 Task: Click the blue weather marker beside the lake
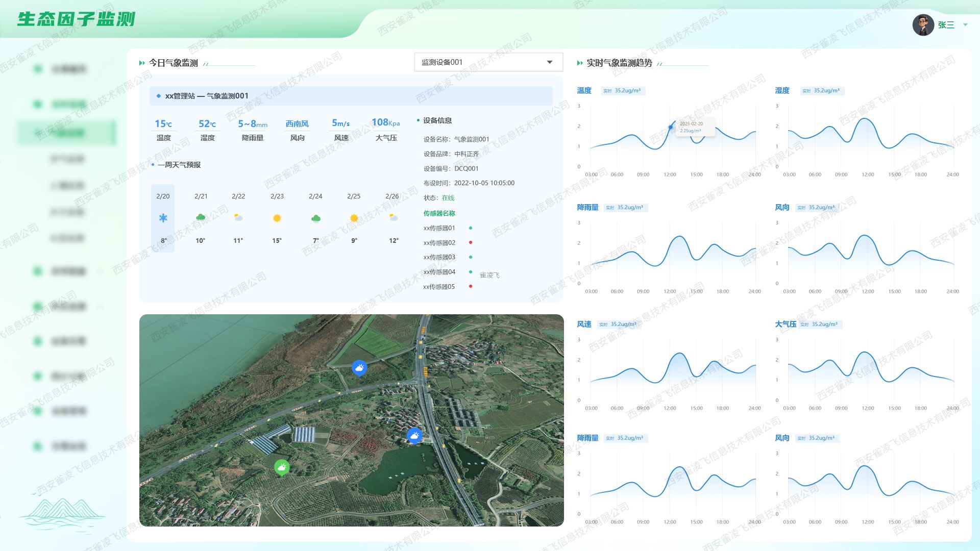pos(414,435)
